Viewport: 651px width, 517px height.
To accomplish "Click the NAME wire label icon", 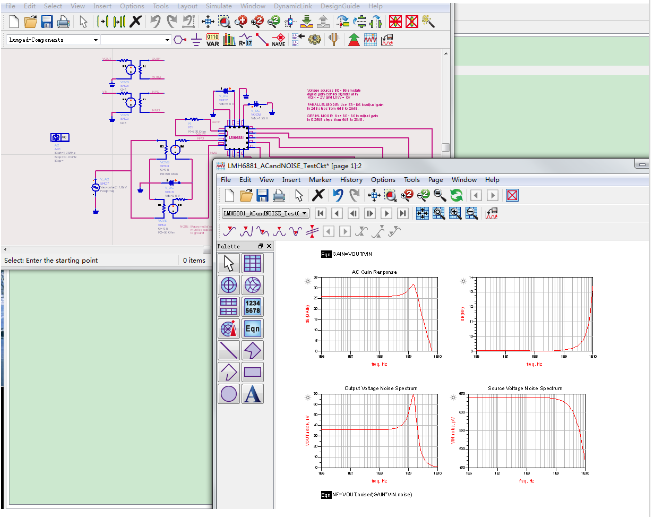I will pos(278,40).
